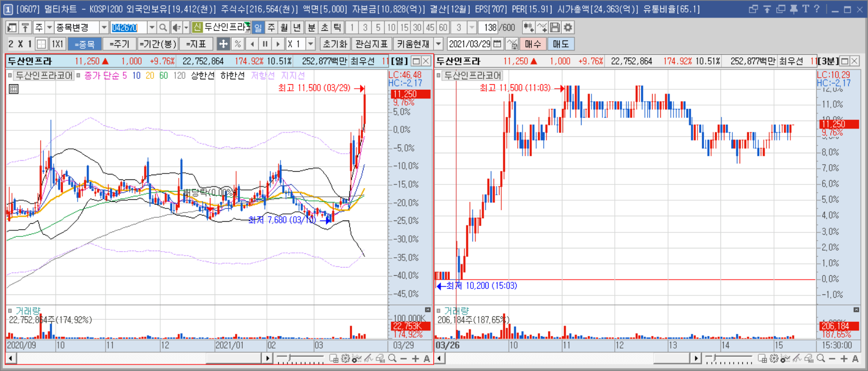Expand the stock code history dropdown
Screen dimensions: 868x371
click(x=152, y=27)
